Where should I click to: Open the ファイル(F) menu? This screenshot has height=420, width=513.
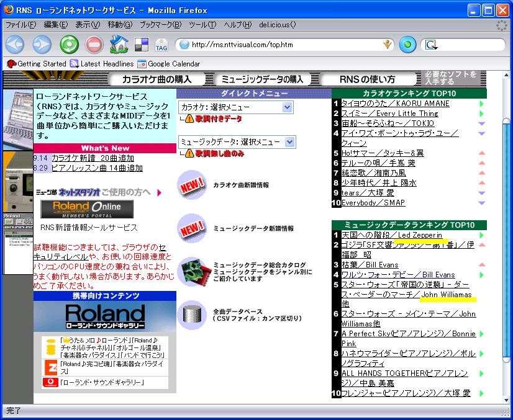tap(21, 25)
